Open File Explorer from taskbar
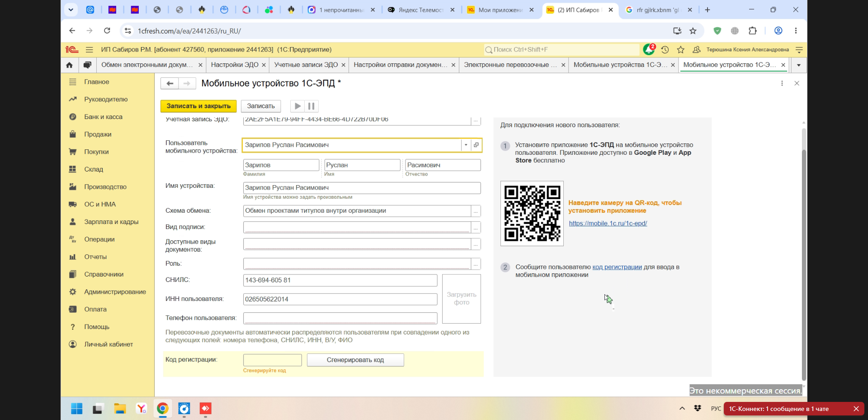This screenshot has width=868, height=420. pyautogui.click(x=119, y=409)
